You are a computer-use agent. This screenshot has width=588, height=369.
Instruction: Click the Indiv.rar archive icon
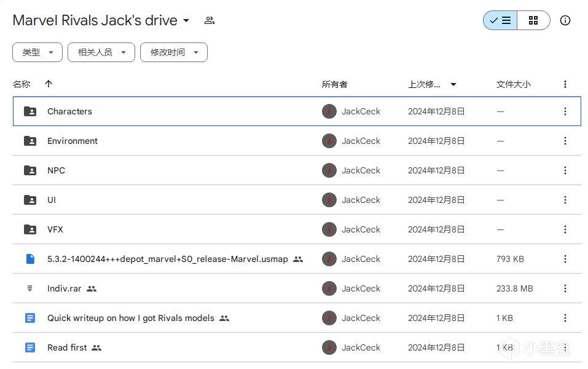(x=30, y=288)
